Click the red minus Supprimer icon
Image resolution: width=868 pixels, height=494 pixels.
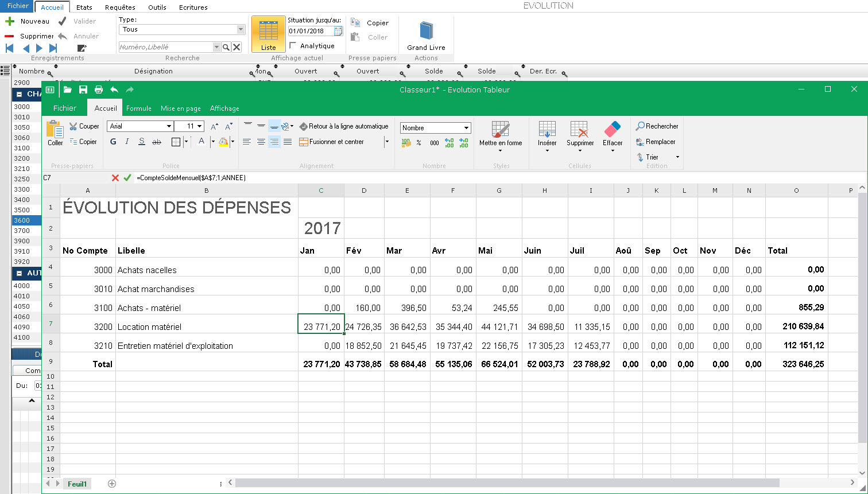[10, 36]
